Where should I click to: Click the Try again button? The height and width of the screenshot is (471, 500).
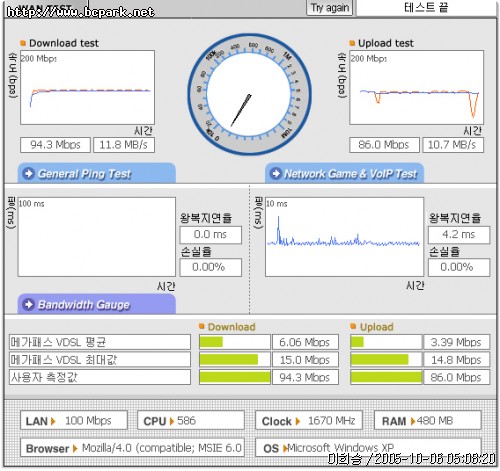point(329,8)
